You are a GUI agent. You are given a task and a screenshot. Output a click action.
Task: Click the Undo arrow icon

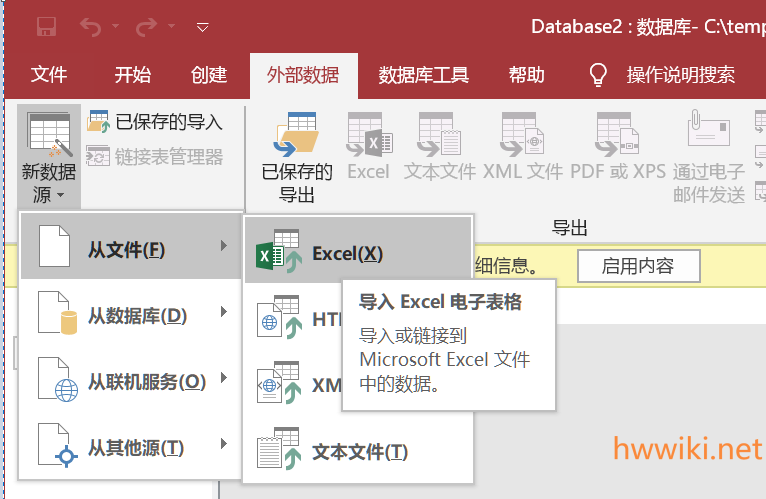pos(90,27)
